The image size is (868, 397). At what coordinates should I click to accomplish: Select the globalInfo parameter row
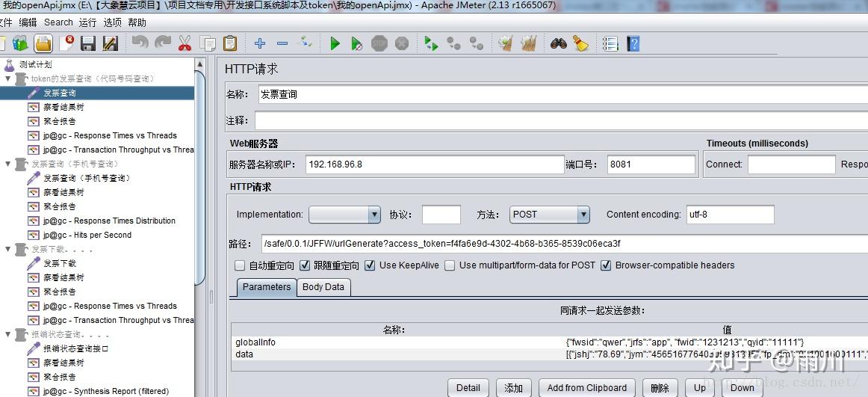coord(549,342)
